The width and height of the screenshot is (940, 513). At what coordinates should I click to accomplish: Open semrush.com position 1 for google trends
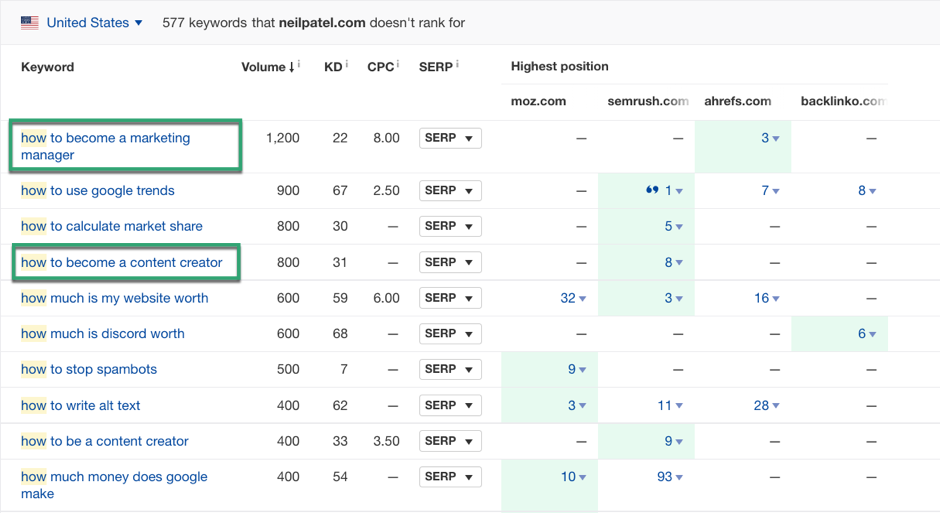click(673, 191)
